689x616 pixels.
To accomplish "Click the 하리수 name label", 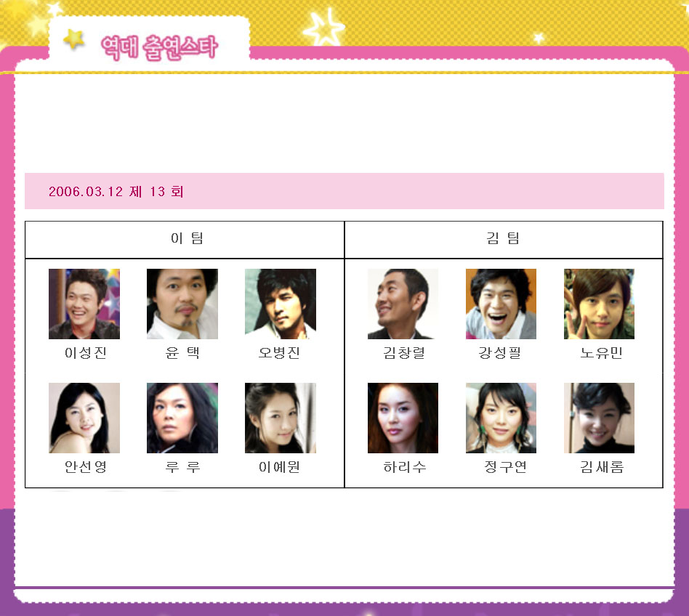I will (x=405, y=466).
